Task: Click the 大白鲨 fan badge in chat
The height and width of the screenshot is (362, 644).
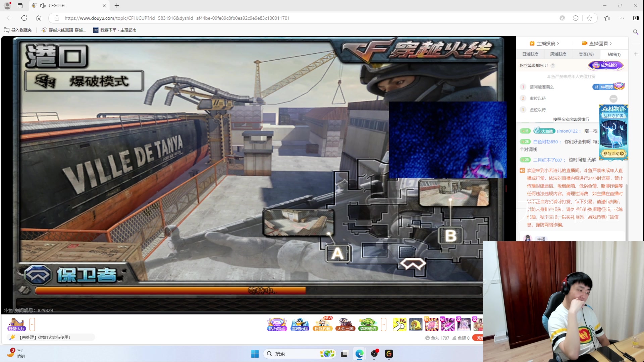Action: (544, 131)
